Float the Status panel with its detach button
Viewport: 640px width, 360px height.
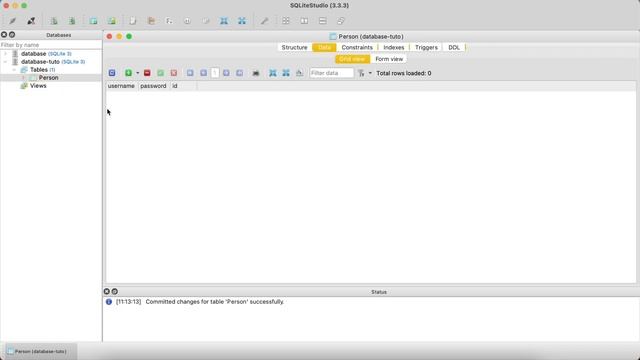[115, 291]
